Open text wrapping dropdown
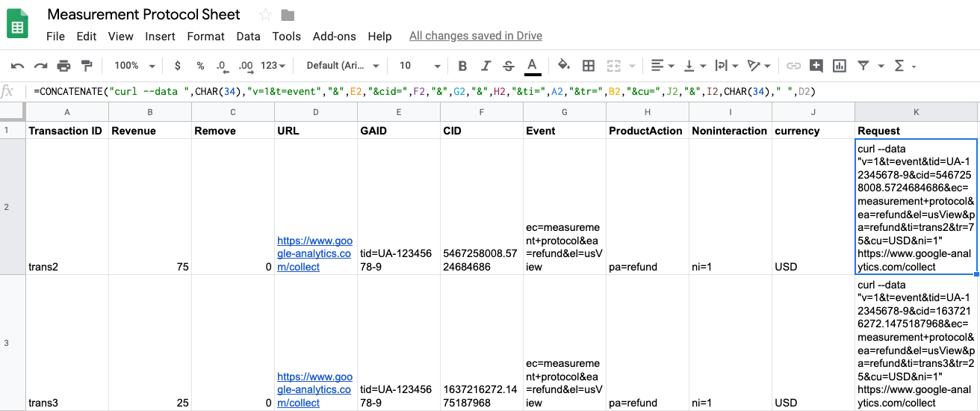 click(x=726, y=66)
